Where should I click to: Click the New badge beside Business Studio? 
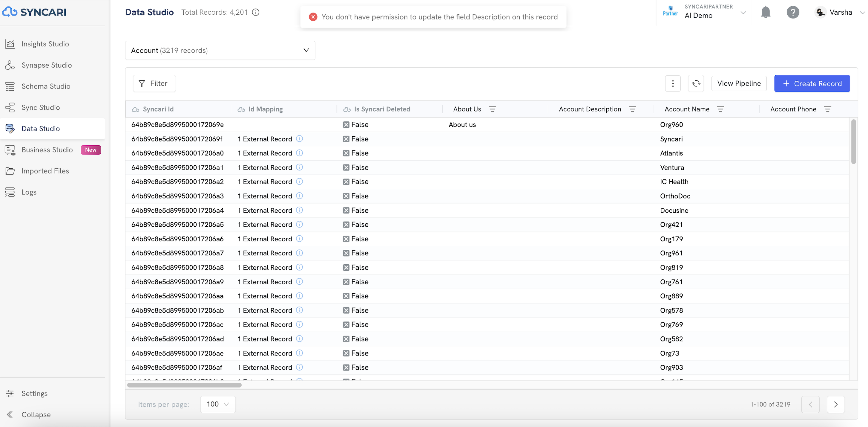click(91, 150)
